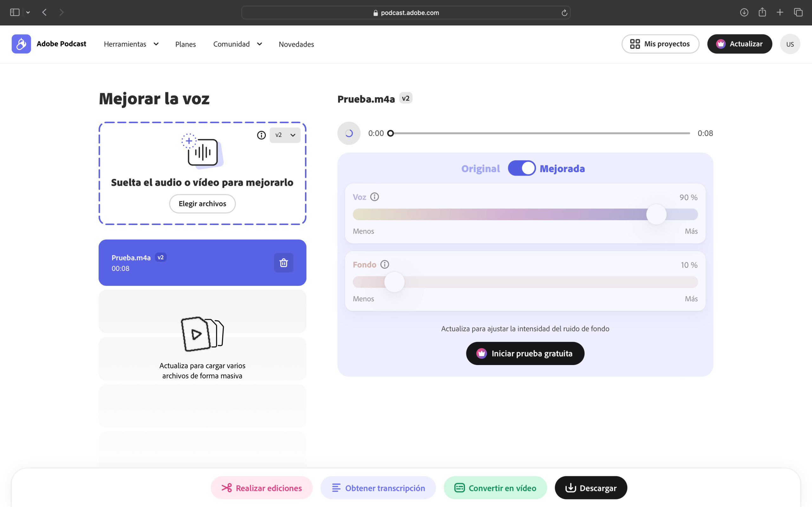Toggle the Original/Mejorada switch

[521, 168]
